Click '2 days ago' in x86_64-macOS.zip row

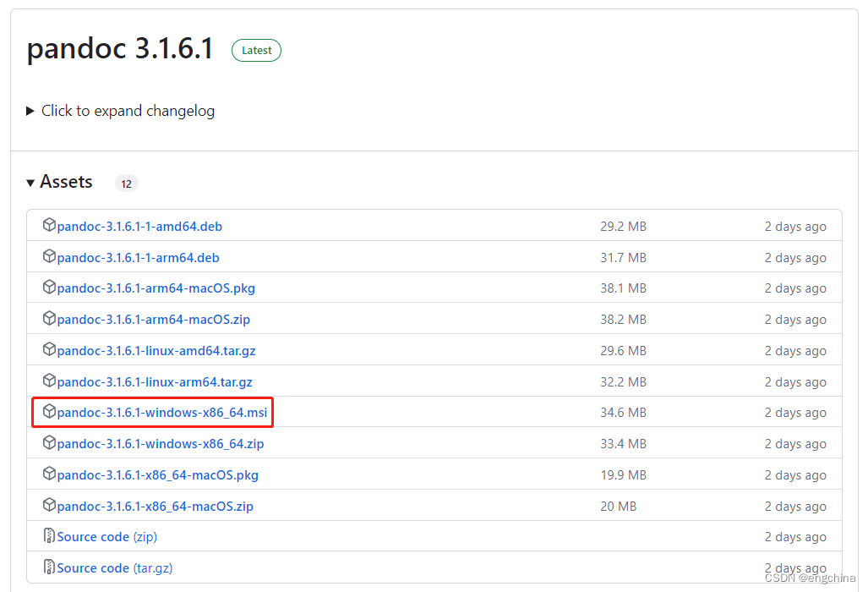coord(795,507)
